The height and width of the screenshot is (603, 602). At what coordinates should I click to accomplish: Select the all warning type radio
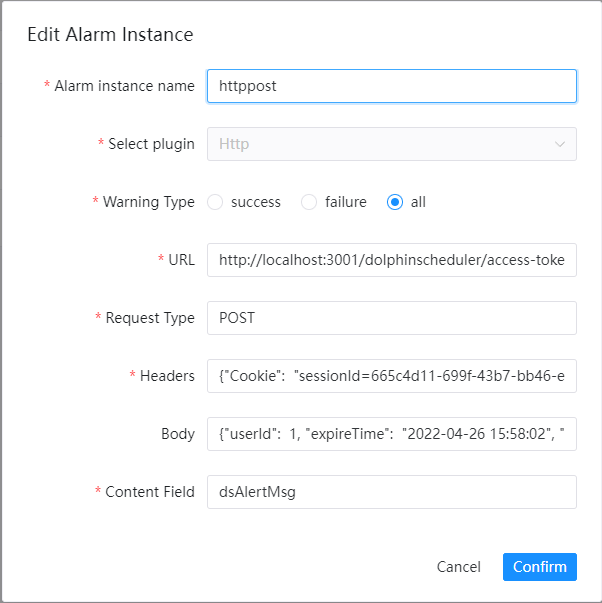click(395, 202)
